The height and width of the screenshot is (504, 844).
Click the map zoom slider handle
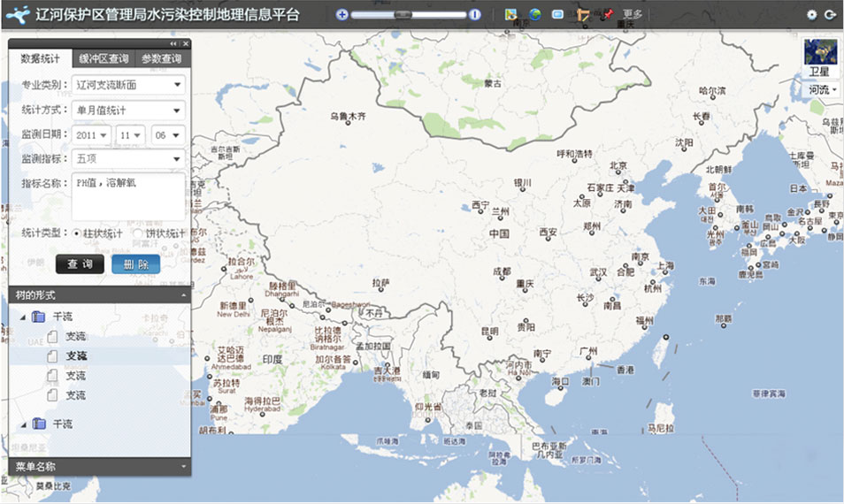pyautogui.click(x=403, y=14)
